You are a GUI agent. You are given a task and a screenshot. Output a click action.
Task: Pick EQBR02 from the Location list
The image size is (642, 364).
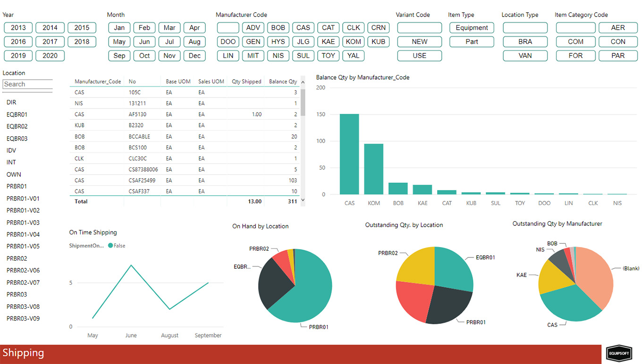tap(17, 126)
